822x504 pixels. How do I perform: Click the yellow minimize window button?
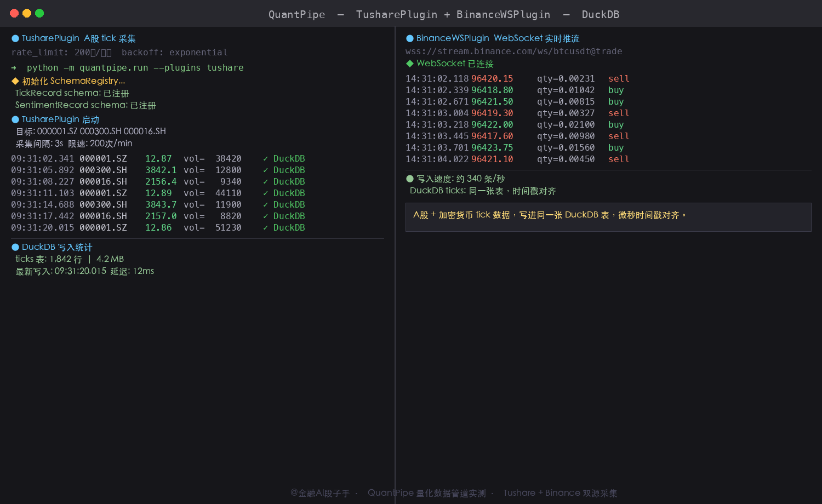(27, 13)
